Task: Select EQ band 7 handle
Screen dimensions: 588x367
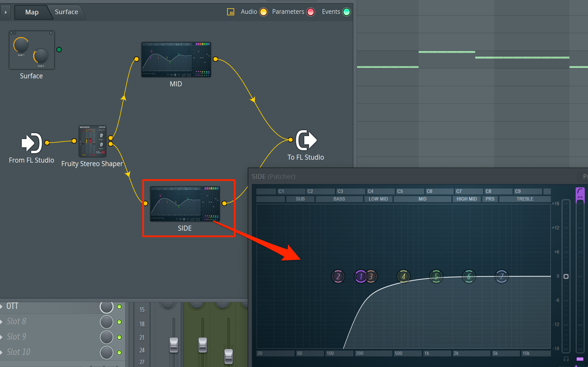Action: 502,276
